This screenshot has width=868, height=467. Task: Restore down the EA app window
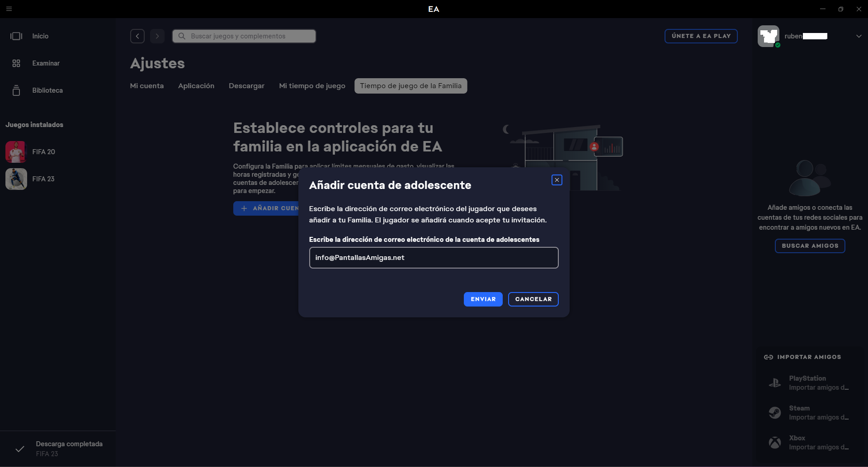[841, 9]
